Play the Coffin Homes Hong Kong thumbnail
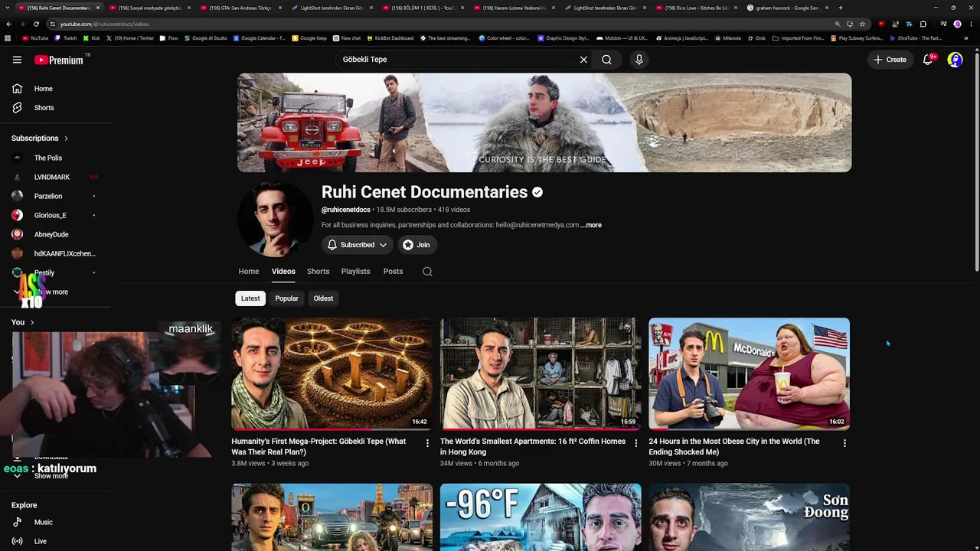This screenshot has height=551, width=980. pyautogui.click(x=541, y=373)
